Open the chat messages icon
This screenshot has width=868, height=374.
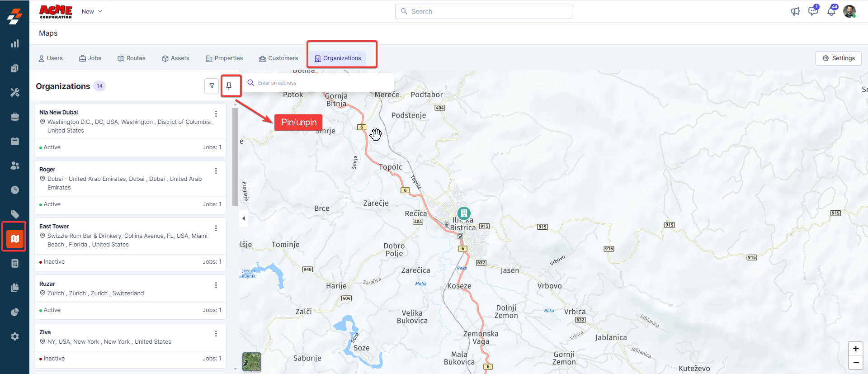click(x=813, y=11)
